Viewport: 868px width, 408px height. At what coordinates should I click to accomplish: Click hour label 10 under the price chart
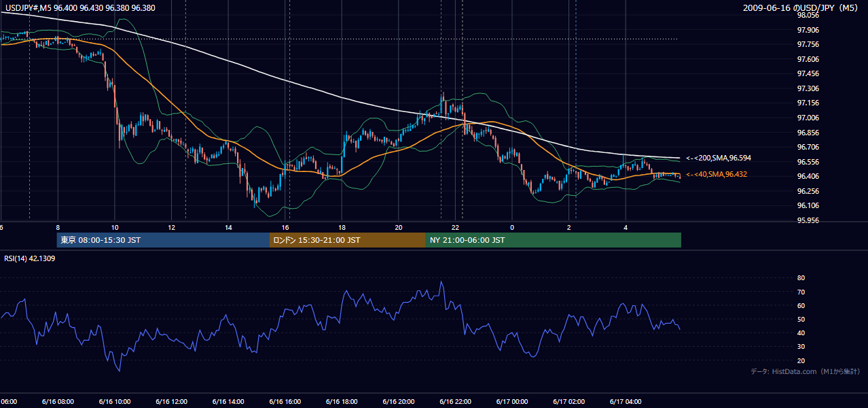coord(115,227)
